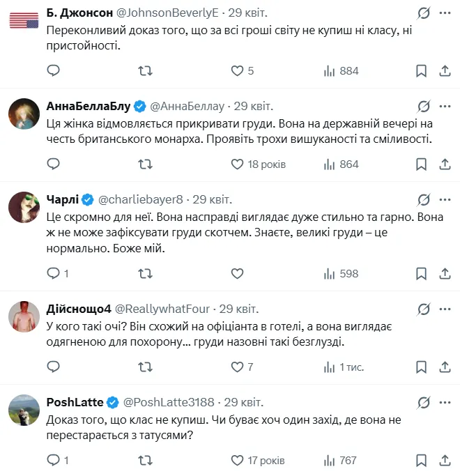Screen dimensions: 460x476
Task: View analytics showing 884 views
Action: (x=342, y=70)
